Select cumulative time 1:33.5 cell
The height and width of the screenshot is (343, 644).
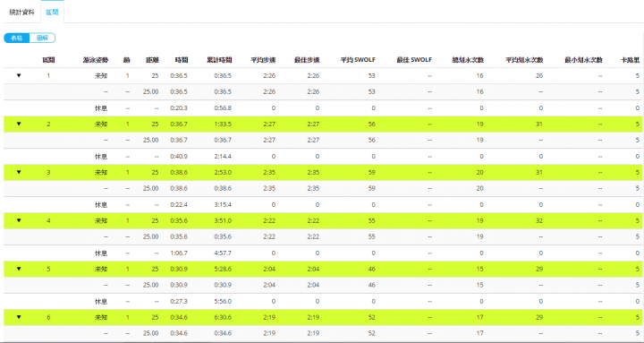pos(223,124)
